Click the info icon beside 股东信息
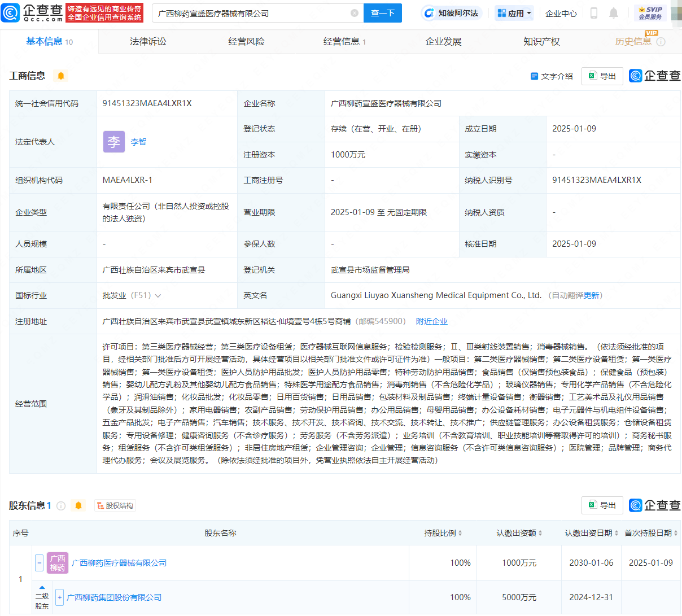Image resolution: width=682 pixels, height=616 pixels. click(61, 506)
